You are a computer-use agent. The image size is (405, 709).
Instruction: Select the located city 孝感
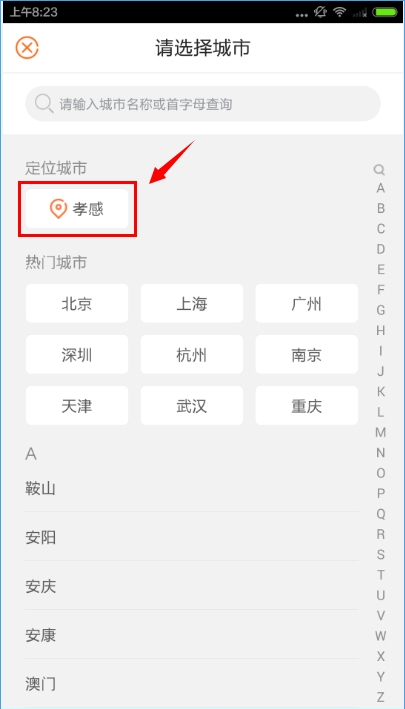[x=77, y=208]
